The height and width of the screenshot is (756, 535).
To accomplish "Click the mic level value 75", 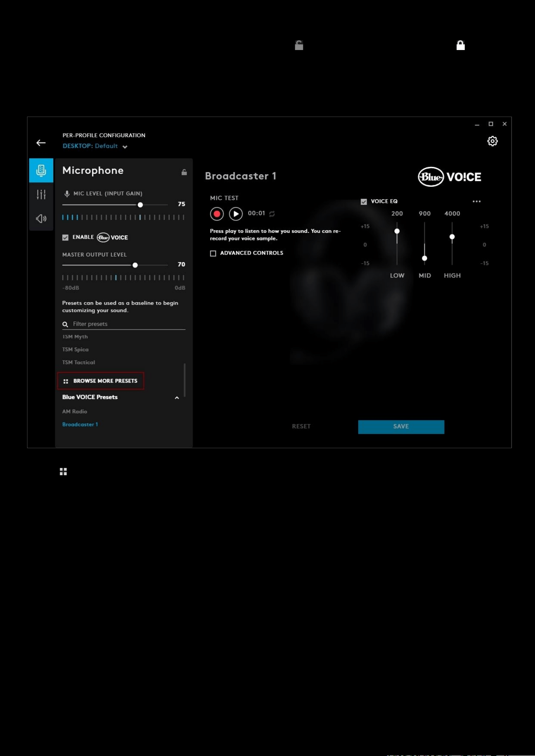I will pyautogui.click(x=182, y=205).
